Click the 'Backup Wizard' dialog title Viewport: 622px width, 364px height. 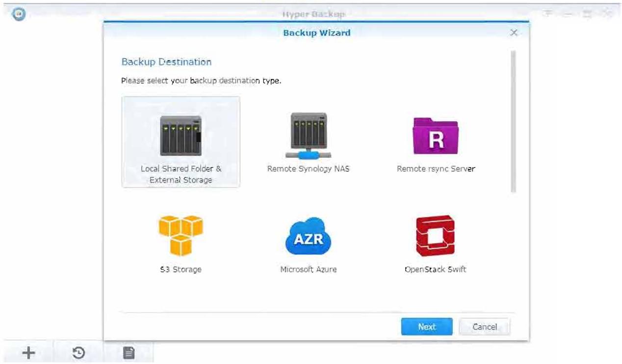317,33
